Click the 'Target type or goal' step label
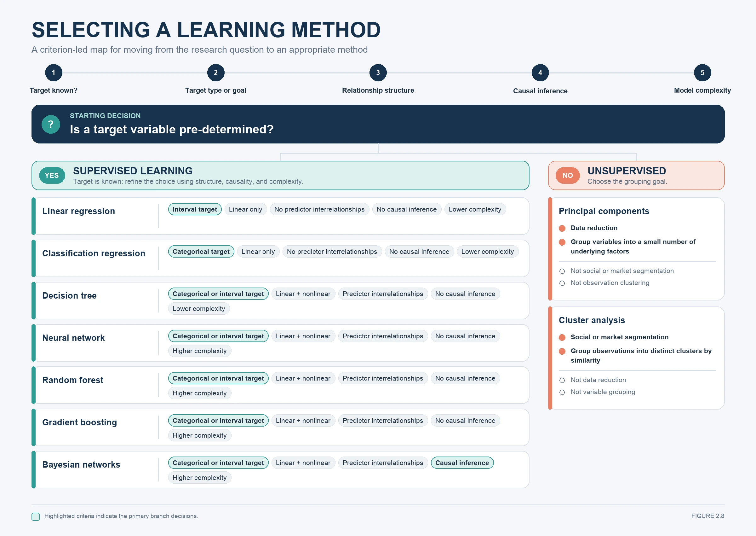The width and height of the screenshot is (756, 536). coord(216,90)
